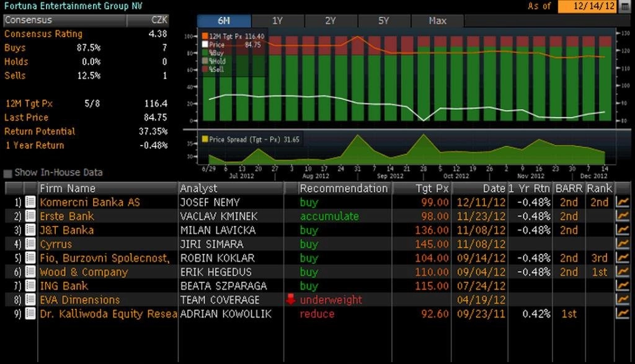Select analyst VACLAV KMINEK
Viewport: 635px width, 364px height.
pos(219,216)
